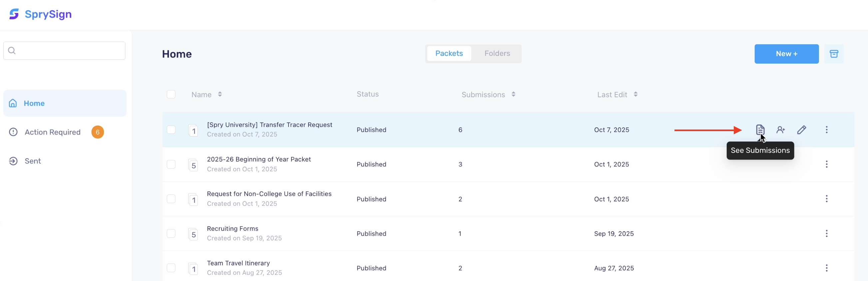The height and width of the screenshot is (281, 868).
Task: Click Created on Oct 7, 2025 text
Action: click(242, 135)
